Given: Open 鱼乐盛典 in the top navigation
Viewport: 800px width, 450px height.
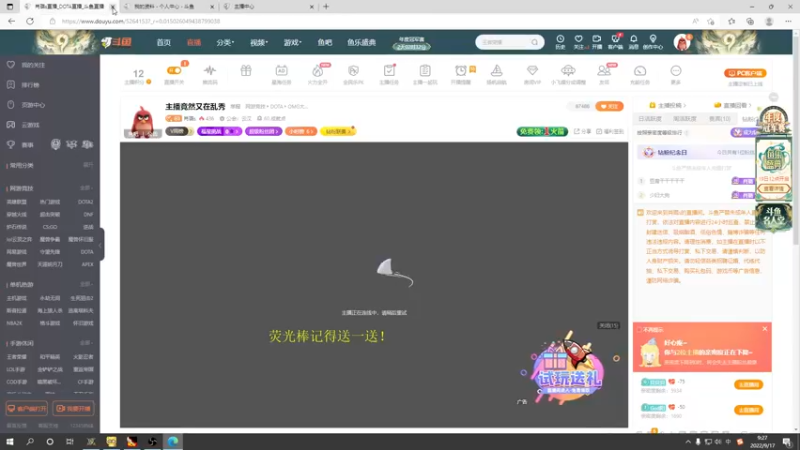Looking at the screenshot, I should (361, 42).
